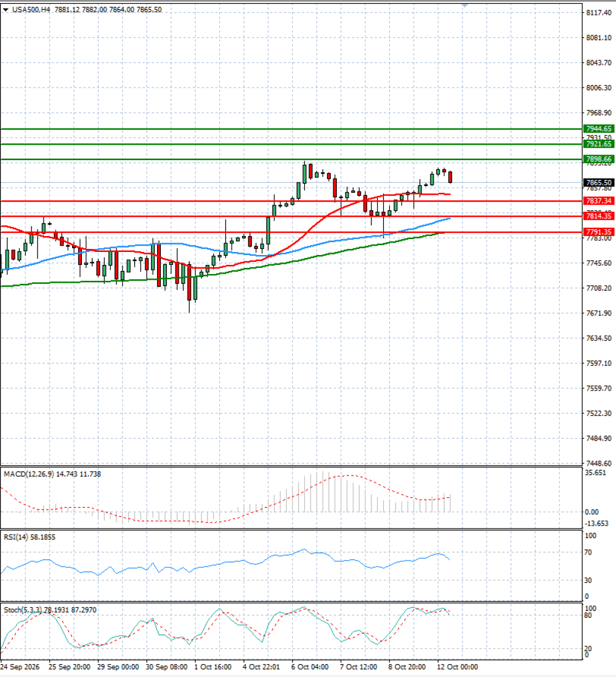The image size is (616, 677).
Task: Select the 29 Sep 00:00 time label
Action: coord(118,667)
